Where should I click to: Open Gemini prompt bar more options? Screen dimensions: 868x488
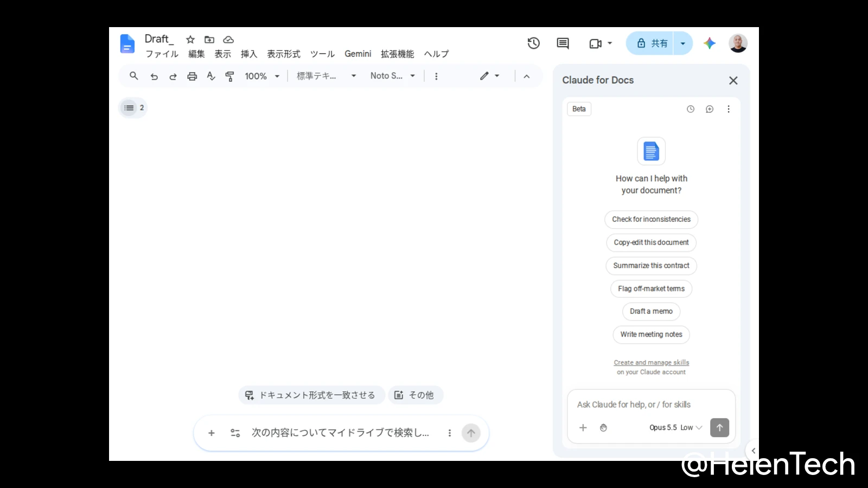[x=450, y=433]
